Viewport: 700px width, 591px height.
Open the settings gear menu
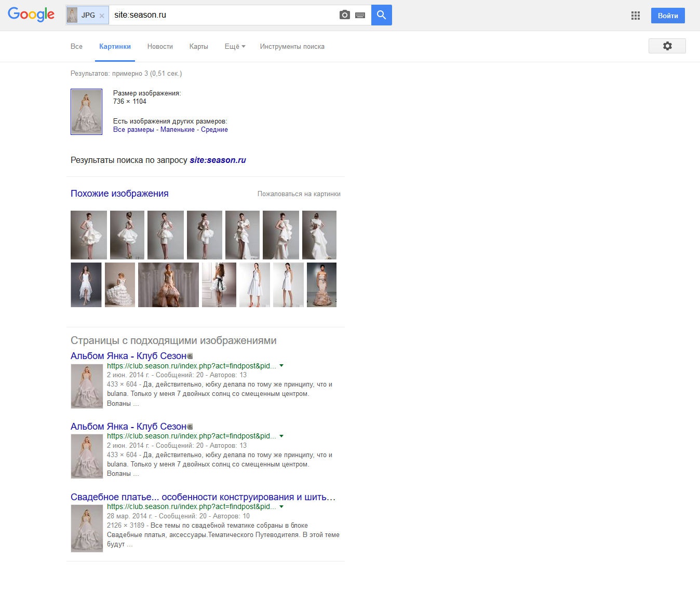coord(667,46)
